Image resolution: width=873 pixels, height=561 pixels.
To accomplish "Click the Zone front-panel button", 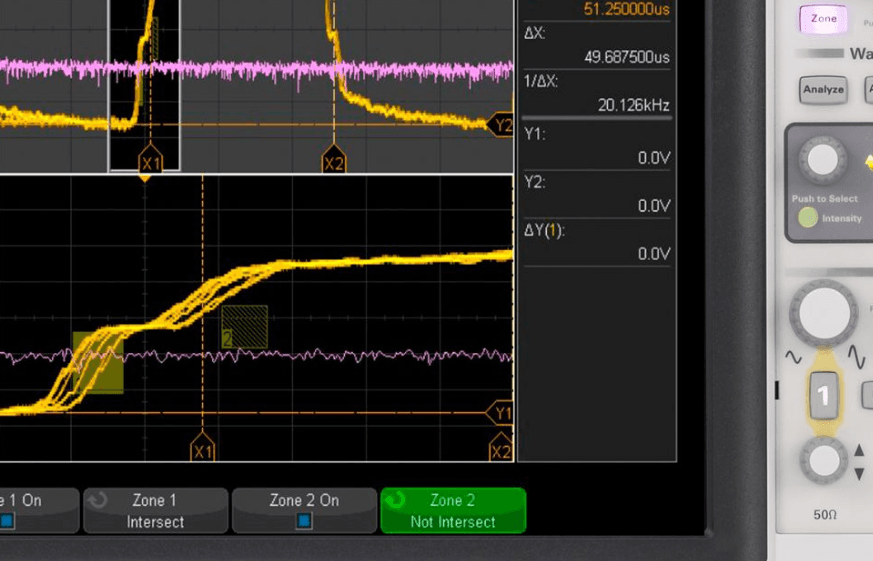I will click(823, 19).
